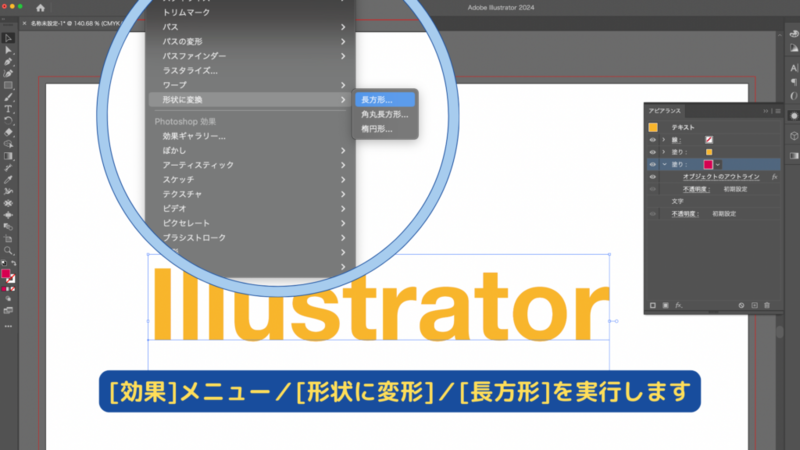Select the Pen tool

8,62
